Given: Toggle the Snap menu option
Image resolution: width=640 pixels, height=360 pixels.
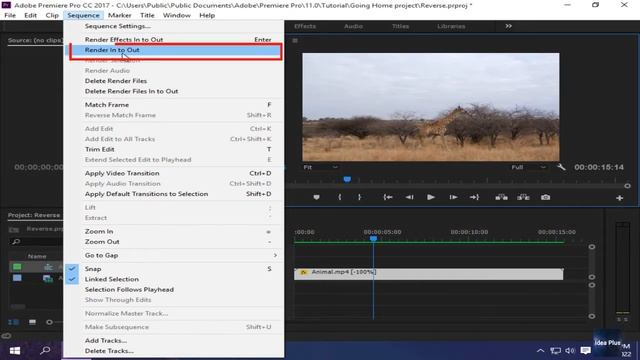Looking at the screenshot, I should (x=174, y=269).
